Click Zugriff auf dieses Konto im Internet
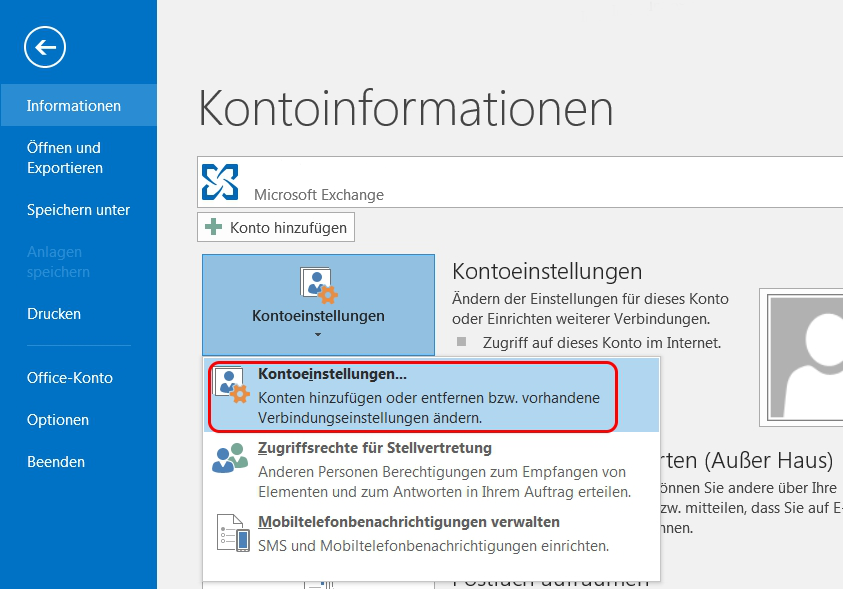This screenshot has width=843, height=589. click(x=602, y=343)
